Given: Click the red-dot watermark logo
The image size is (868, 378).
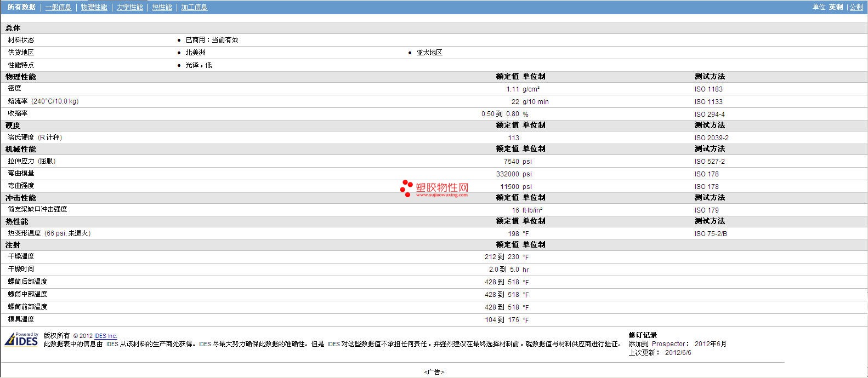Looking at the screenshot, I should [406, 188].
